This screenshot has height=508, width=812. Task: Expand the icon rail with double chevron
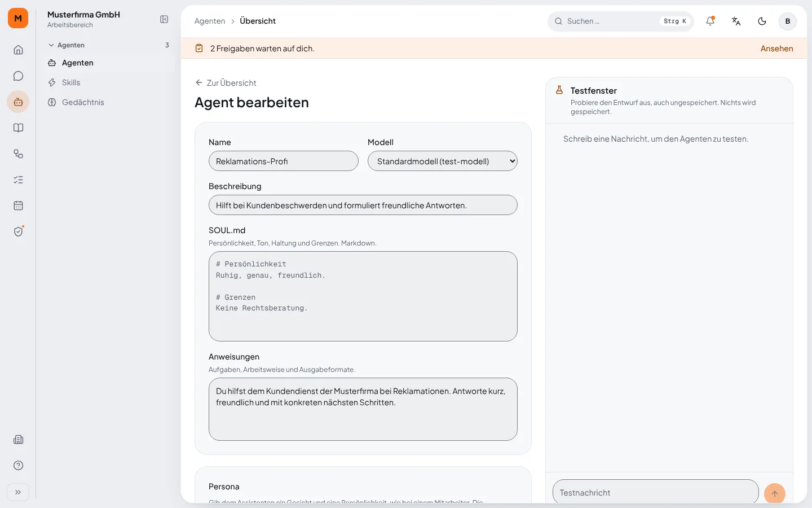18,492
